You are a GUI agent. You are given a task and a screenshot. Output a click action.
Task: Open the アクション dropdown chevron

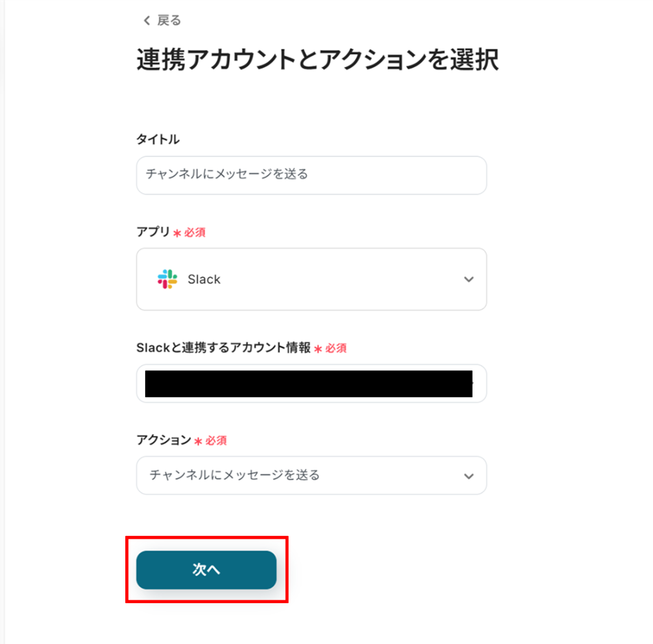click(469, 476)
